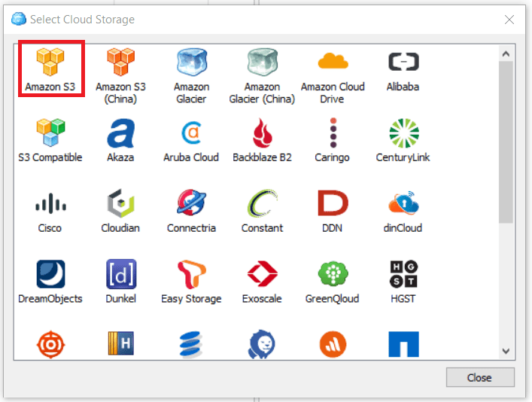Select the orange circle white bars icon
Screen dimensions: 532x402
point(333,344)
